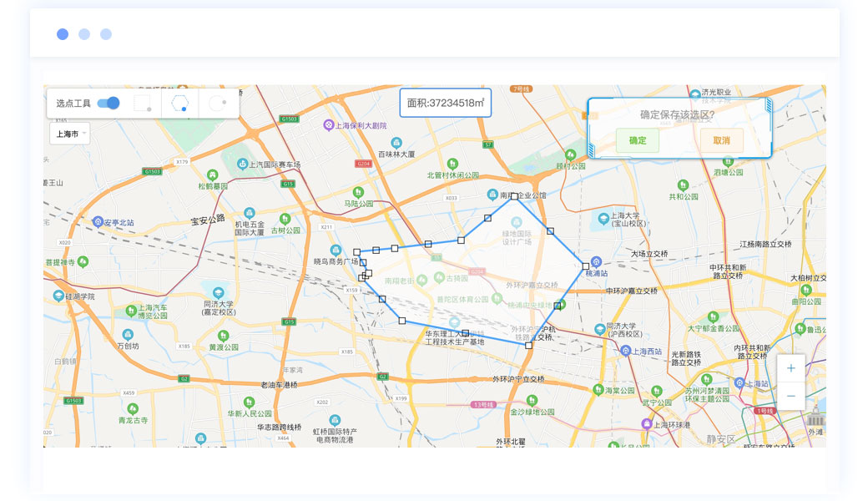Select the 硅湖学院 school marker
Screen dimensions: 868x501
pos(58,296)
